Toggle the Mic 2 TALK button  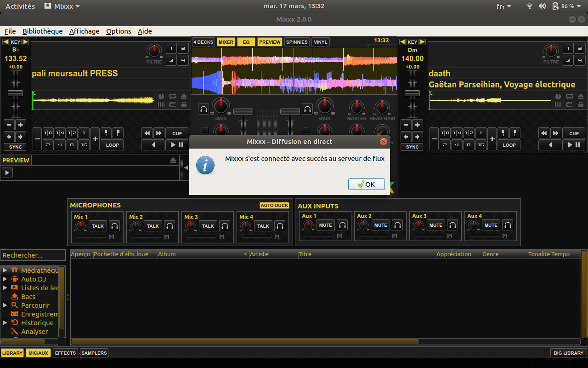pos(153,226)
